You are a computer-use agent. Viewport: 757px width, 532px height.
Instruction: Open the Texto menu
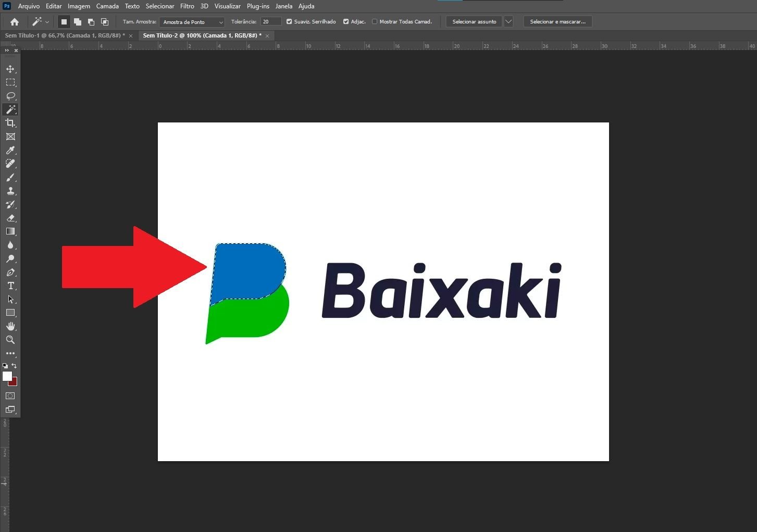132,6
